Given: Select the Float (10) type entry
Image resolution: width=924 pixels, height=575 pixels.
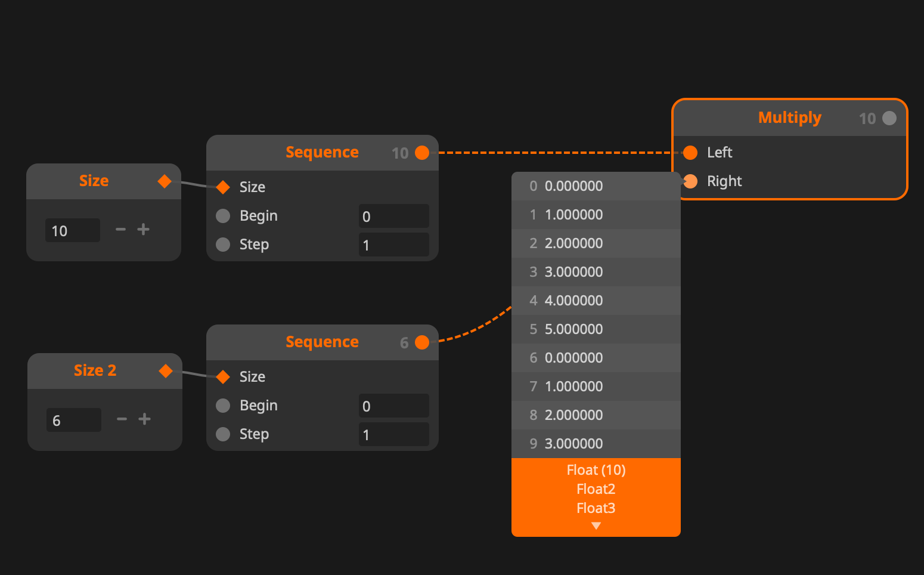Looking at the screenshot, I should coord(596,470).
